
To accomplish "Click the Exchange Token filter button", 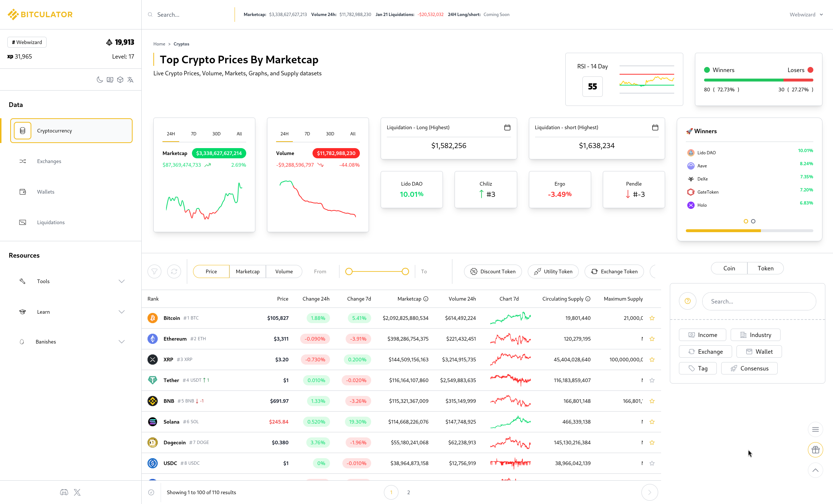I will 614,271.
